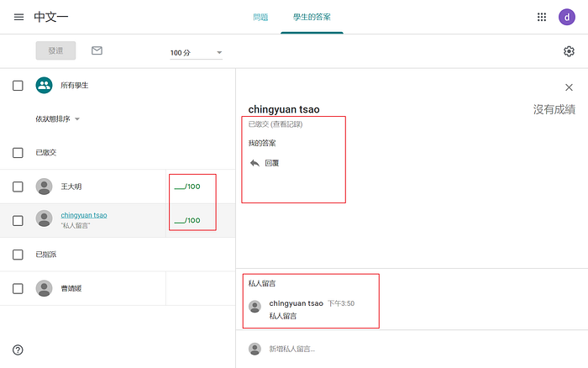Click the reply arrow icon
The image size is (588, 368).
pos(255,163)
